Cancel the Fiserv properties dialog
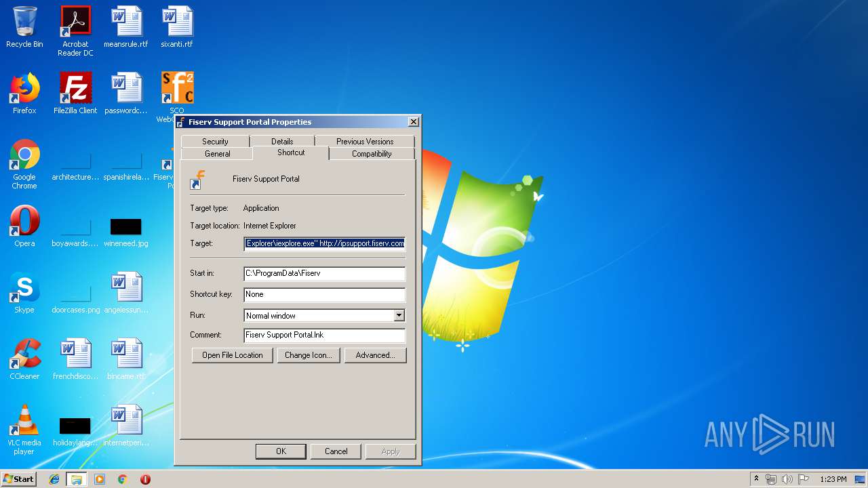 [x=336, y=451]
